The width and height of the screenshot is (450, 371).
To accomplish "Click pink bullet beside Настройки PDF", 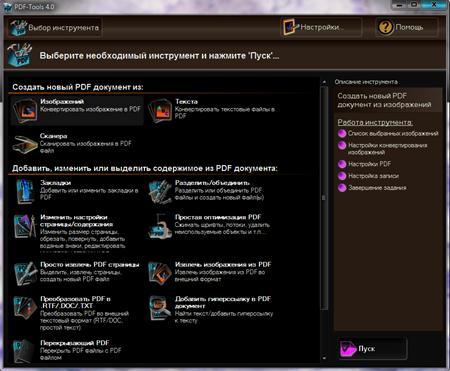I will pos(342,164).
